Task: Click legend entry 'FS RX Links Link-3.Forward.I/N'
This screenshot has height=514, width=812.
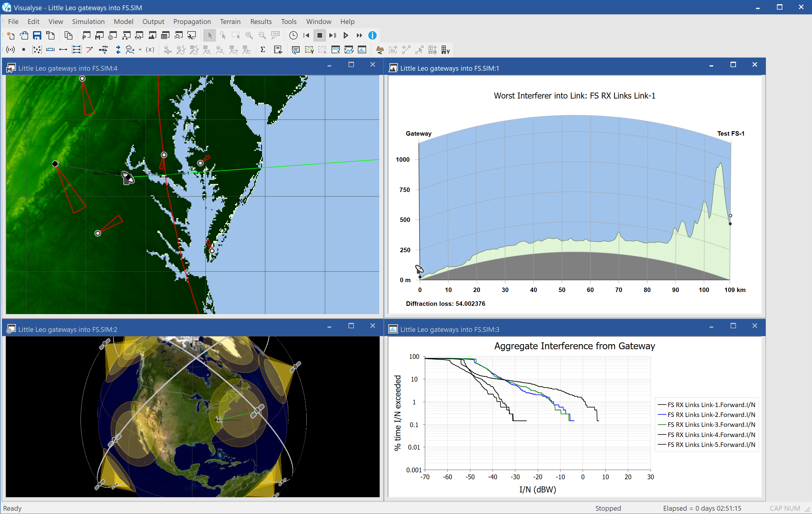Action: coord(706,425)
